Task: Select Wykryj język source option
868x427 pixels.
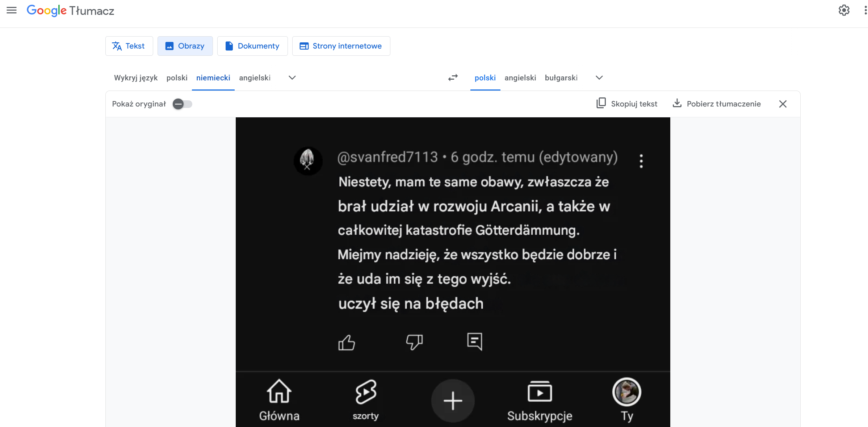Action: 135,78
